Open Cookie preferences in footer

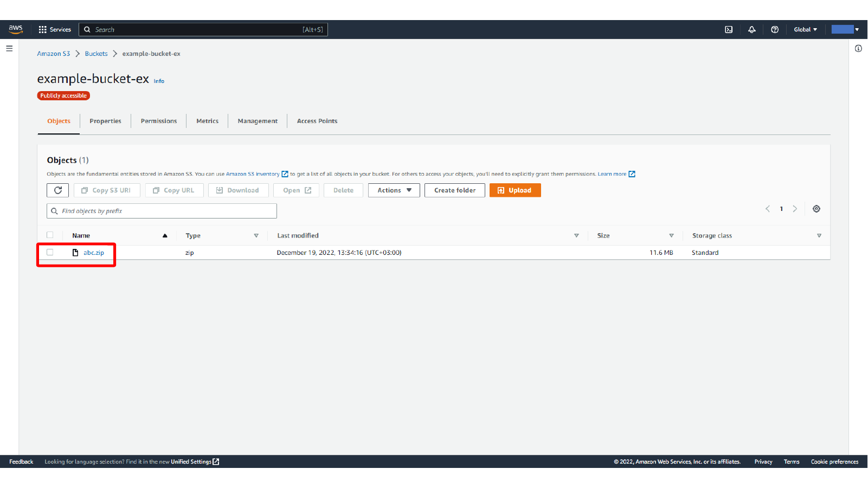[x=834, y=462]
